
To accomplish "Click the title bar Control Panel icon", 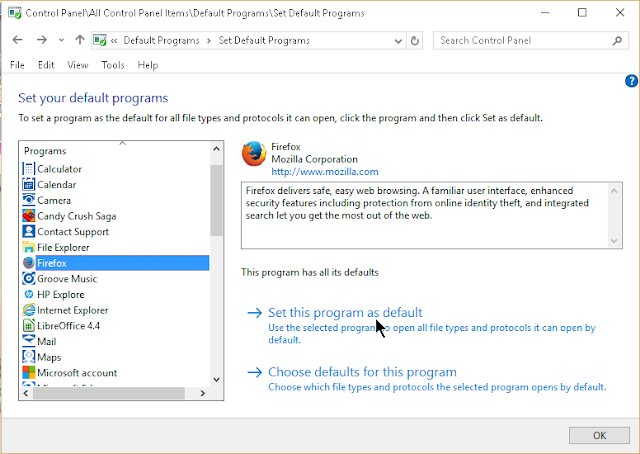I will [15, 13].
